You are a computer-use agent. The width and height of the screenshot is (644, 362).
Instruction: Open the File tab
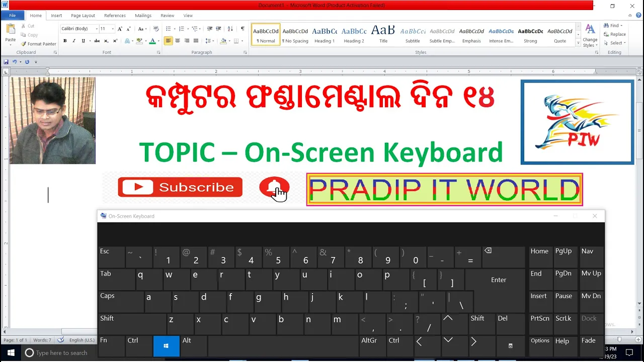[x=13, y=16]
